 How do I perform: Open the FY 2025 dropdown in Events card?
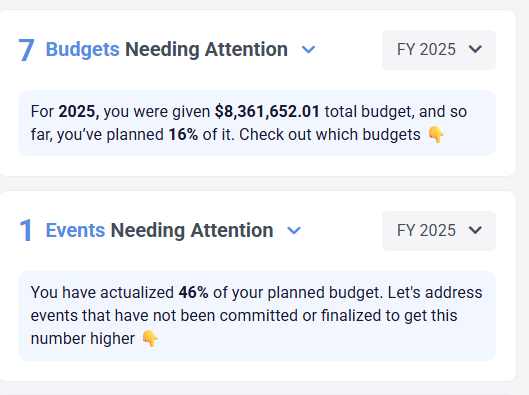tap(439, 231)
